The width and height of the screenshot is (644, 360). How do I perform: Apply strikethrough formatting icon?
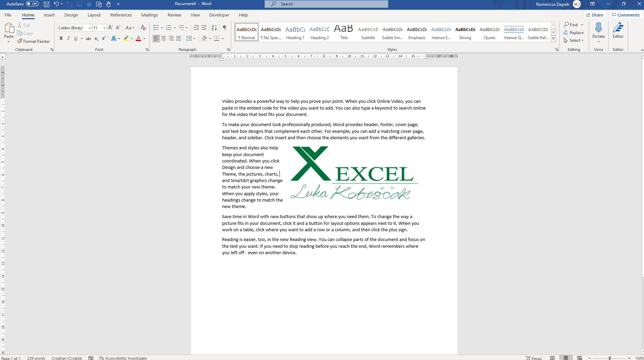click(x=88, y=38)
